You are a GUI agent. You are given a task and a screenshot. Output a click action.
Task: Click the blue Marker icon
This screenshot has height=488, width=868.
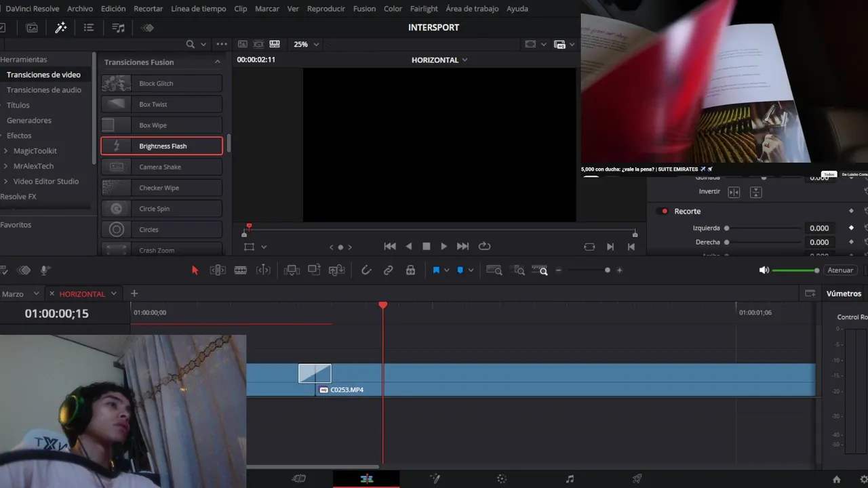pyautogui.click(x=460, y=270)
